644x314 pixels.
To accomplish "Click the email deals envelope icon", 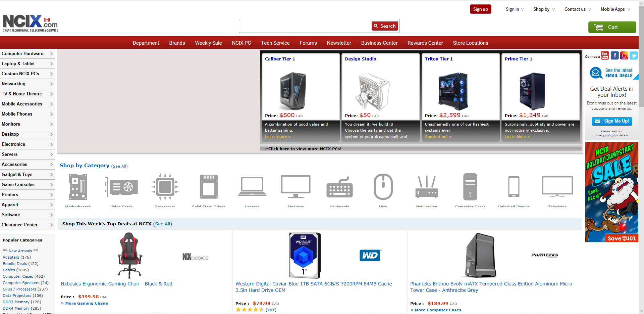I will (x=596, y=73).
